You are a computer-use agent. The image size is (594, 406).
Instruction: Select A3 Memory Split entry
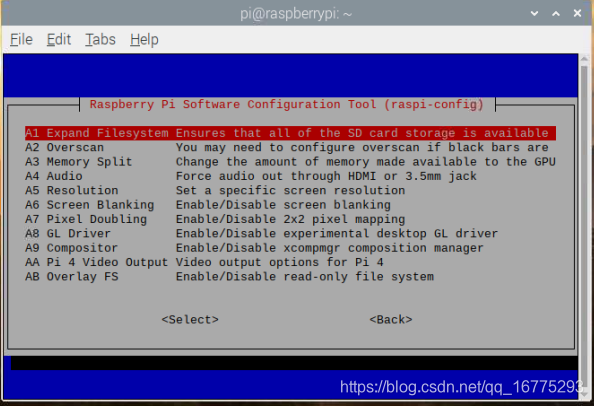290,162
